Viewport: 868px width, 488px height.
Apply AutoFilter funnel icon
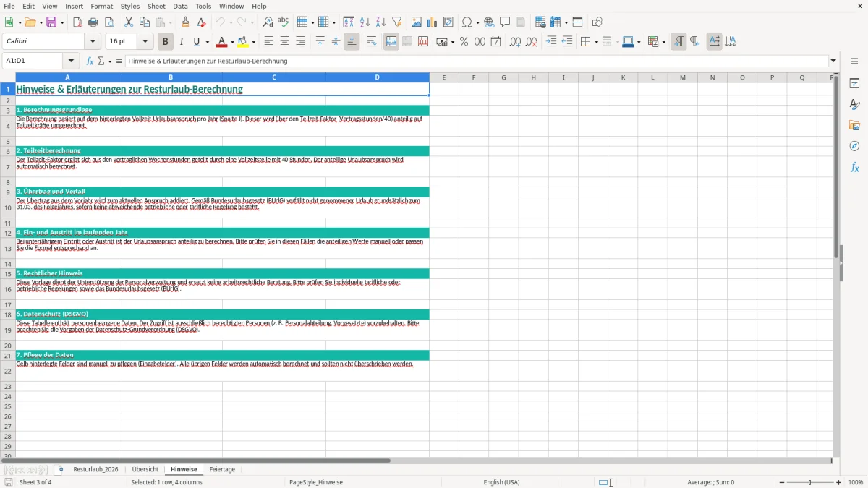tap(397, 22)
